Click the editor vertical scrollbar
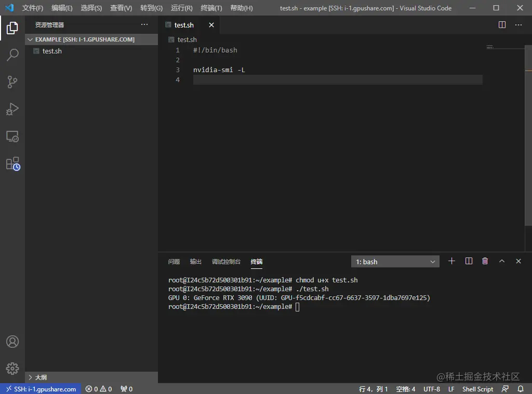 [528, 135]
